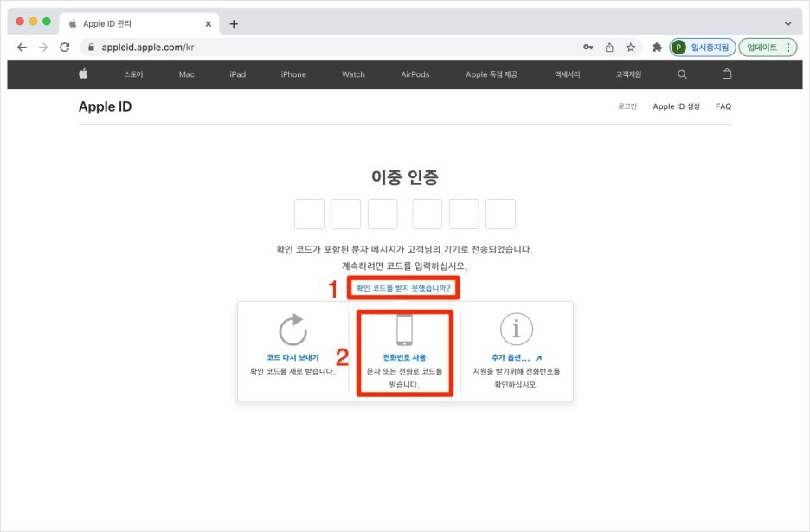Open the shopping bag icon

(727, 74)
